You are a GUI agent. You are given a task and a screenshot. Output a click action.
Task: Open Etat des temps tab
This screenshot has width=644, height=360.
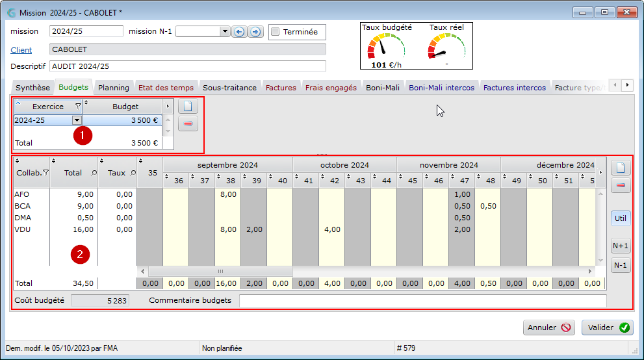tap(166, 88)
